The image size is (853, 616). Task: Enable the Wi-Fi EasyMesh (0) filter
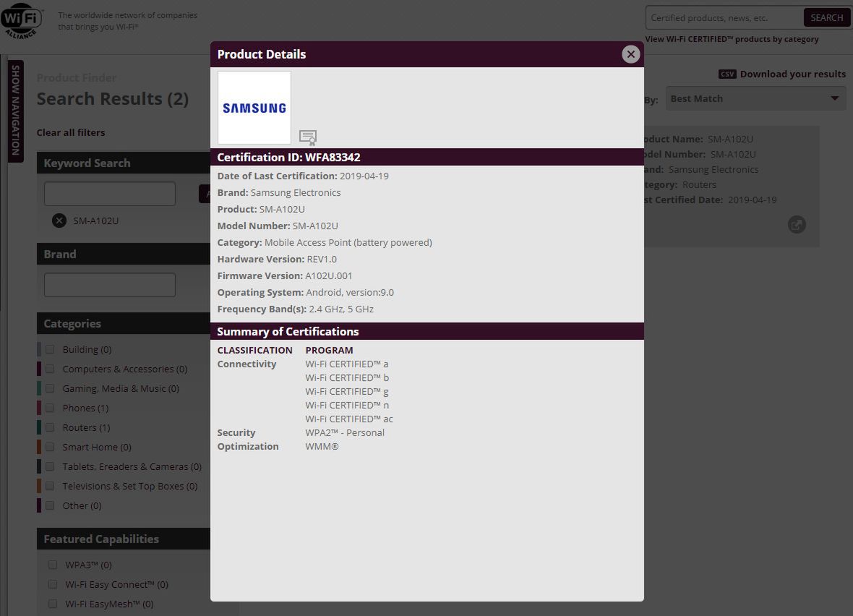point(53,604)
